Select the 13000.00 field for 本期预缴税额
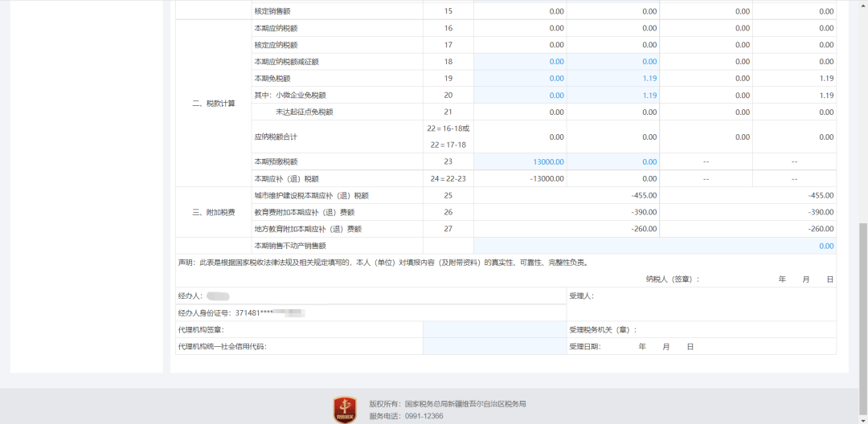The height and width of the screenshot is (424, 868). point(520,161)
